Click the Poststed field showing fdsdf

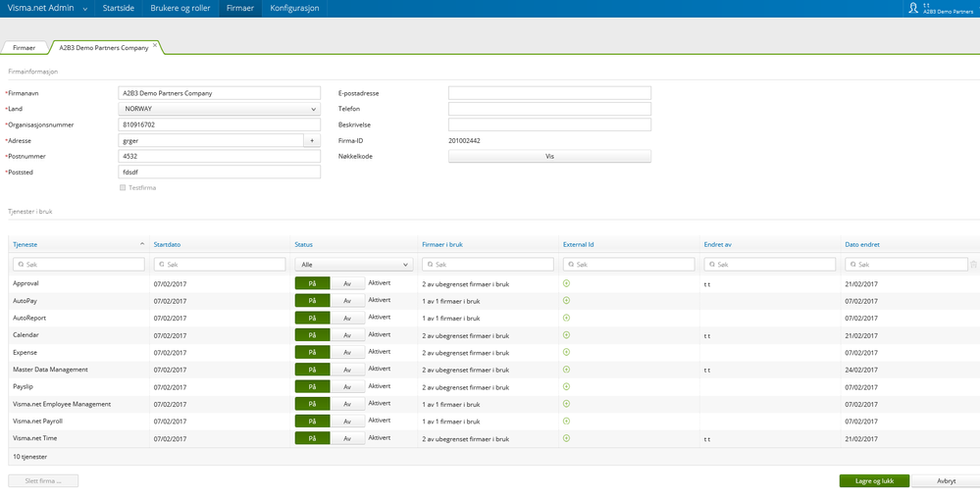click(x=220, y=172)
